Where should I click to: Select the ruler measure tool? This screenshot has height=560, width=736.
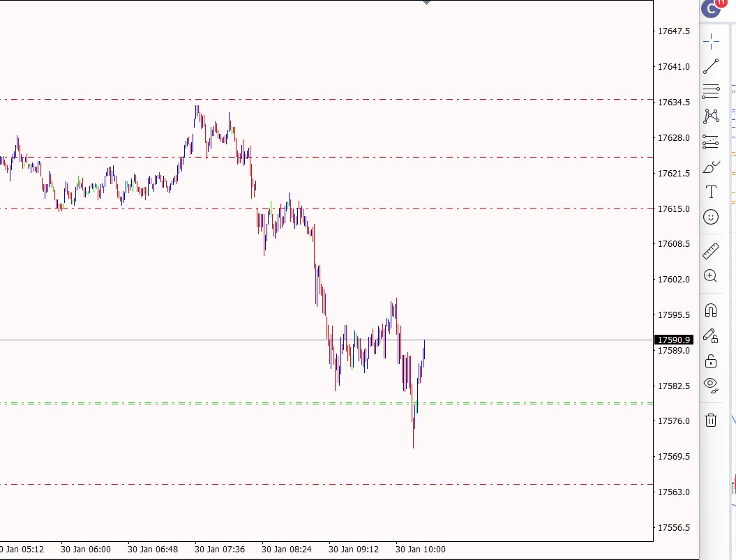tap(711, 250)
